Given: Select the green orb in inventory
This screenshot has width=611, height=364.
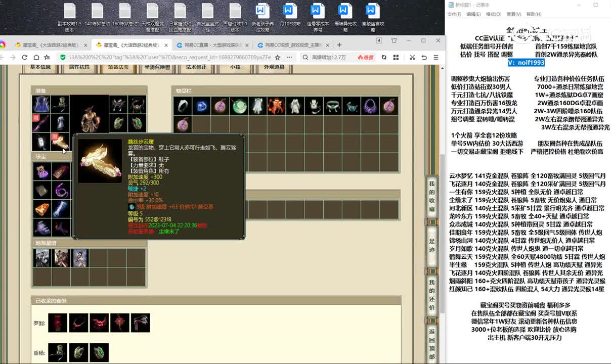Looking at the screenshot, I should coord(239,106).
